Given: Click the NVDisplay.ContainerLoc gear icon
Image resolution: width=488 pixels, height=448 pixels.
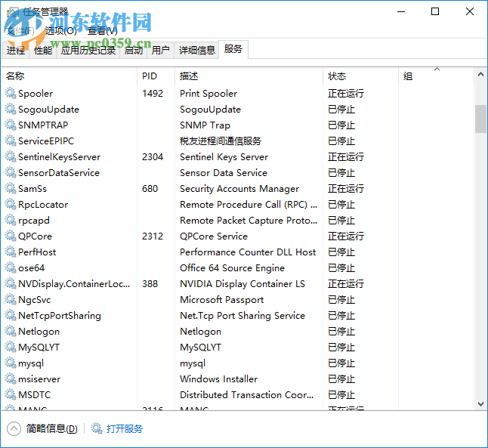Looking at the screenshot, I should (11, 283).
